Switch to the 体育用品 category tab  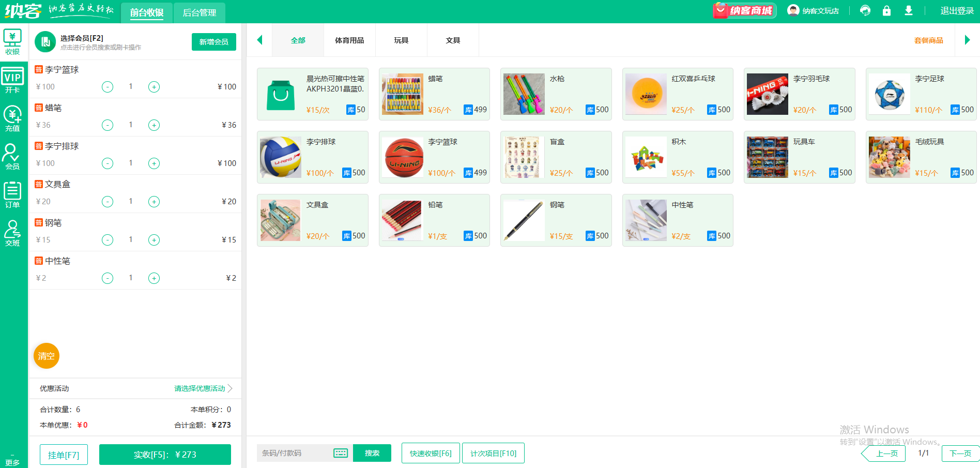349,40
